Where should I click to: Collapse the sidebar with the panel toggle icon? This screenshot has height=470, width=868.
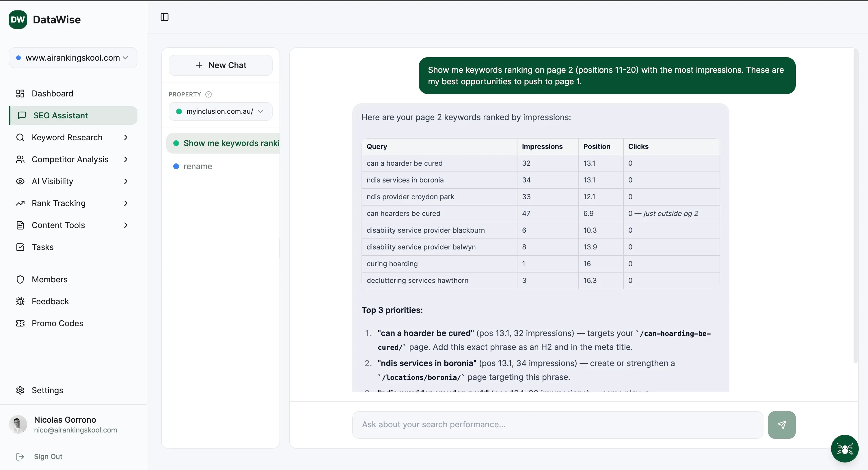pyautogui.click(x=164, y=17)
